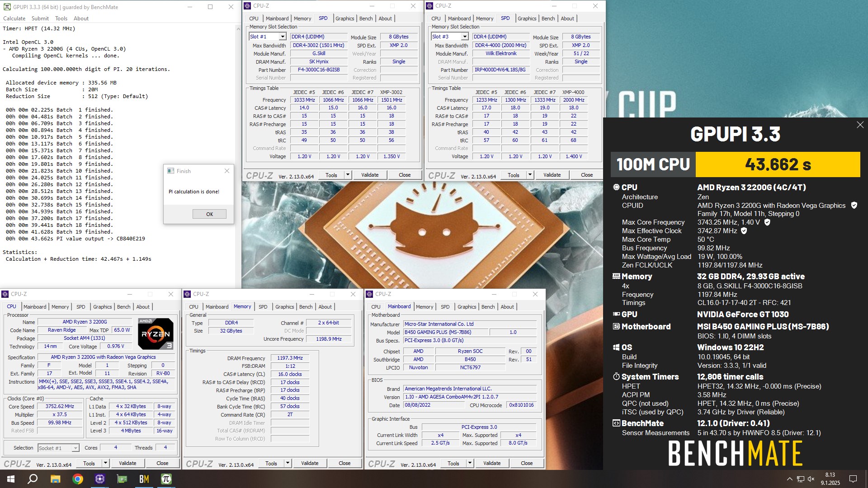Open CPU tab in CPU-Z Mainboard window

376,307
